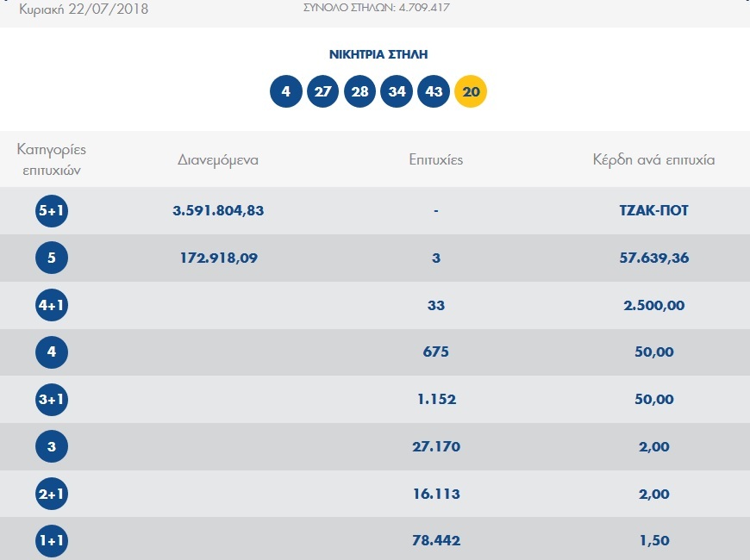This screenshot has height=560, width=750.
Task: Click the ΤΖΑΚ-ΠΟΤ jackpot text
Action: (653, 211)
